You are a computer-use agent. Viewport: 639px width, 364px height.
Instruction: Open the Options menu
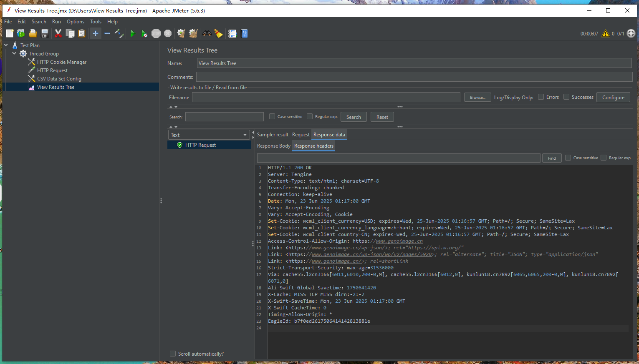click(x=76, y=22)
